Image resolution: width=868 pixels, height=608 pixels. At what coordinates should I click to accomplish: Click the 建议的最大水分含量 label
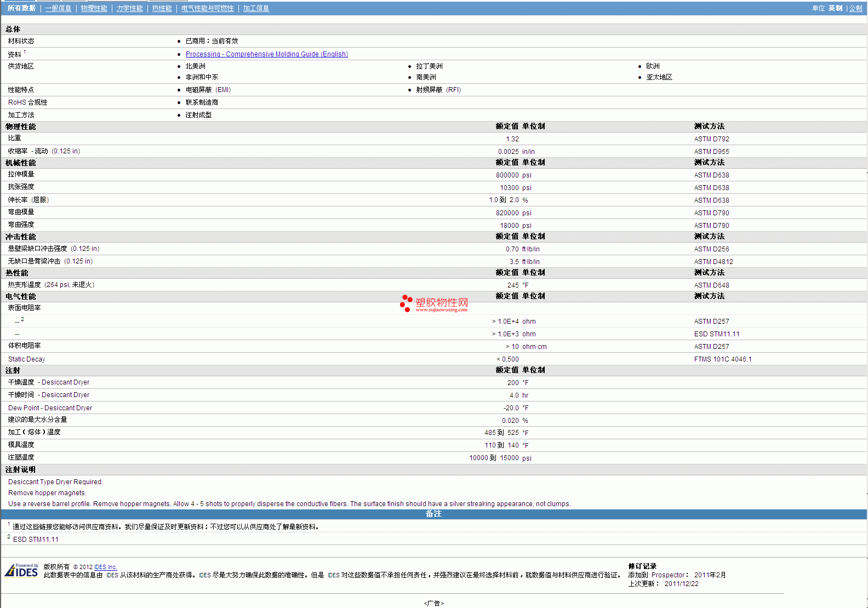click(x=37, y=420)
